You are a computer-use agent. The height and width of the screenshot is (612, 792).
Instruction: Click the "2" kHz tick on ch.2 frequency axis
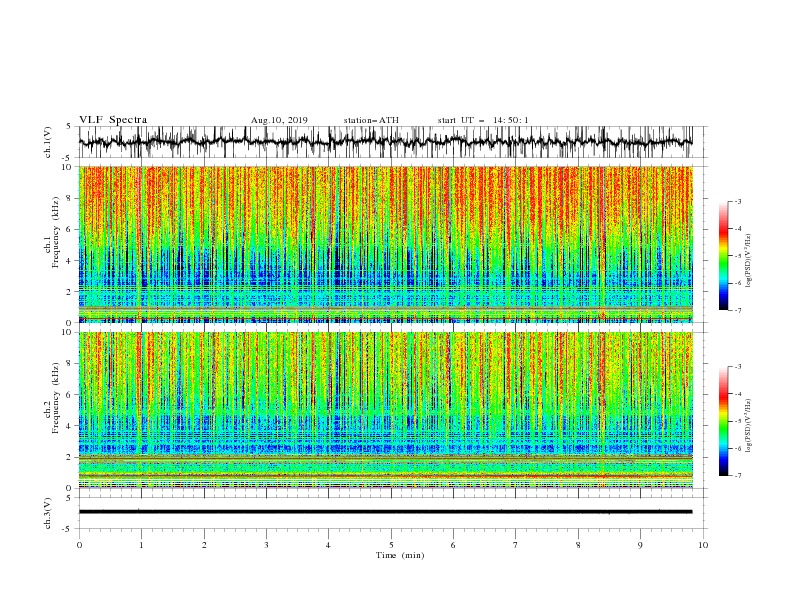(x=70, y=457)
